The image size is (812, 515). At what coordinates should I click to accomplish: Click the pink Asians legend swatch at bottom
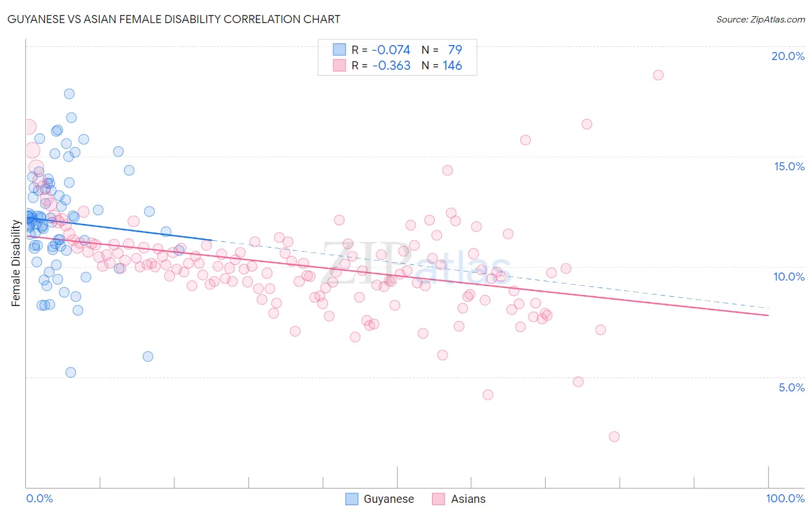coord(438,499)
